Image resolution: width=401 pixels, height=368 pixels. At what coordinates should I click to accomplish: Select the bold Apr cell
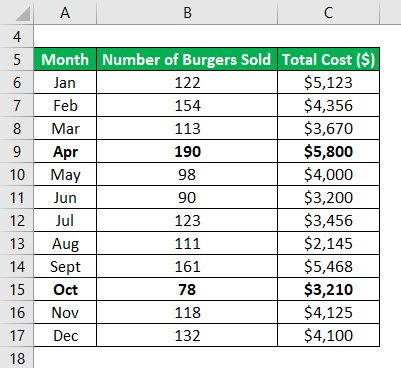(65, 151)
